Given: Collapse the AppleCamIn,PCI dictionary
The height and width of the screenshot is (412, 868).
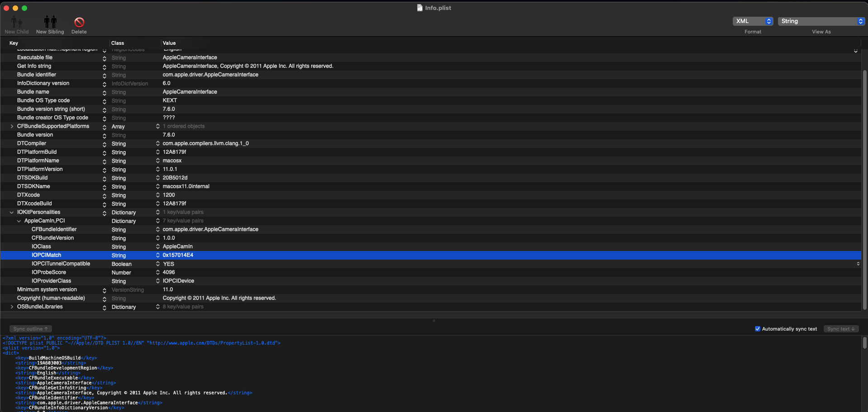Looking at the screenshot, I should pos(19,221).
